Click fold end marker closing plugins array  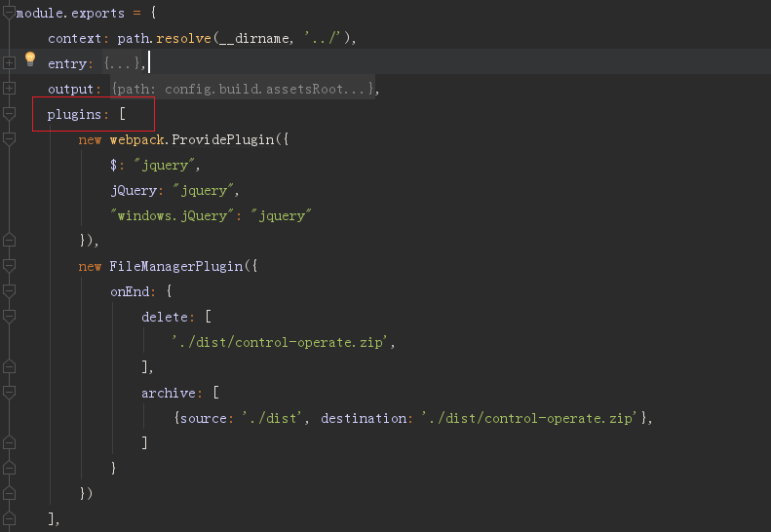[9, 518]
